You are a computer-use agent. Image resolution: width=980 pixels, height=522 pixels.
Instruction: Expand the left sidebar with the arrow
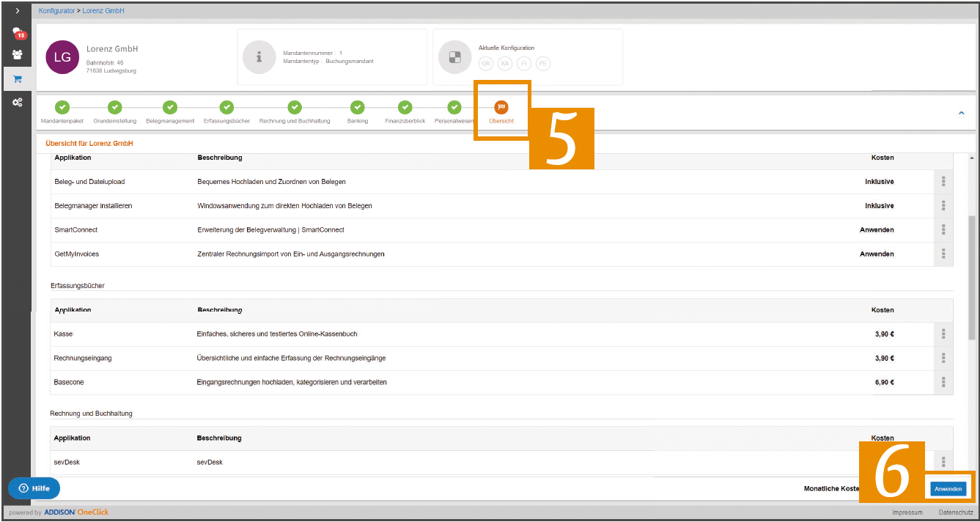pyautogui.click(x=17, y=12)
